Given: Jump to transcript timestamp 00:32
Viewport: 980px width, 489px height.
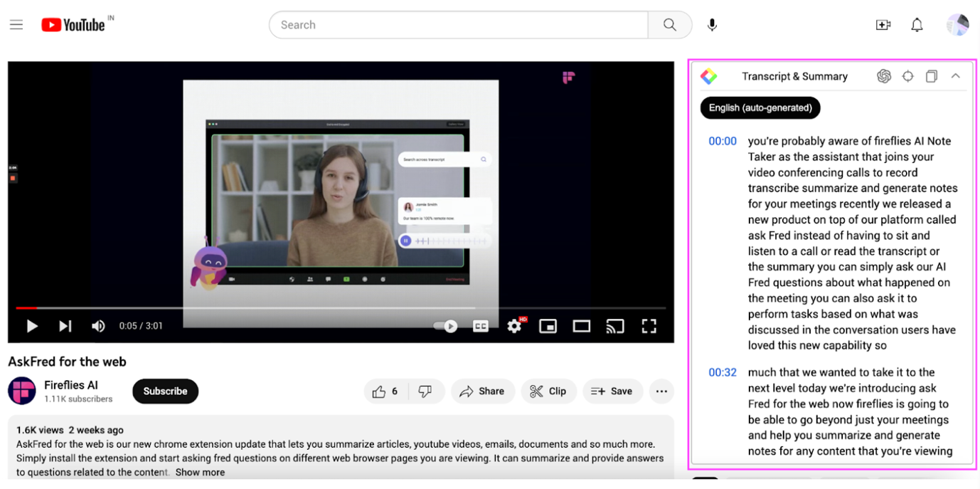Looking at the screenshot, I should (x=723, y=372).
